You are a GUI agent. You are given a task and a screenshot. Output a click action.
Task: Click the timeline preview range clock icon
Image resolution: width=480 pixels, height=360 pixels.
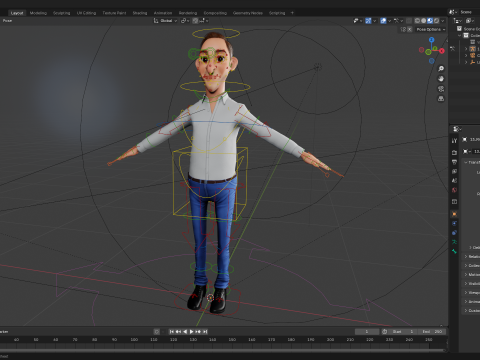pyautogui.click(x=384, y=332)
